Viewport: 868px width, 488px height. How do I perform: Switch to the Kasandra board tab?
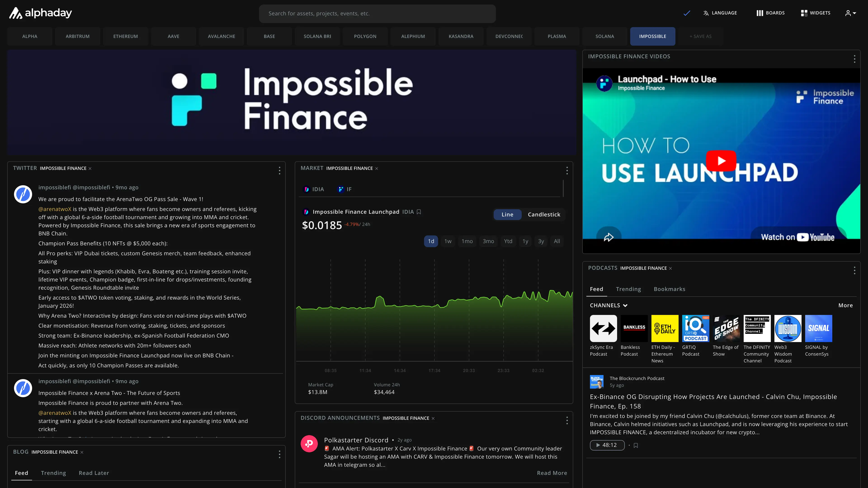[x=461, y=36]
